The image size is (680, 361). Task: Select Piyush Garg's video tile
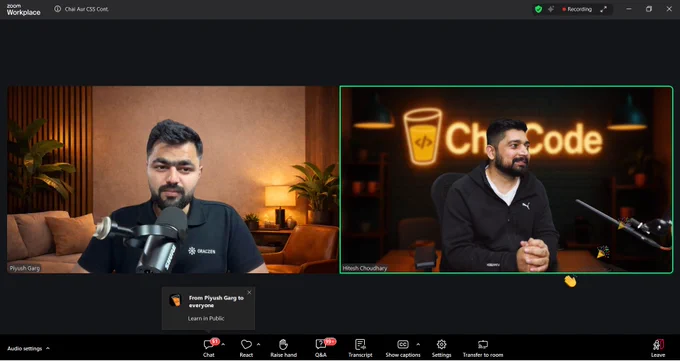173,180
